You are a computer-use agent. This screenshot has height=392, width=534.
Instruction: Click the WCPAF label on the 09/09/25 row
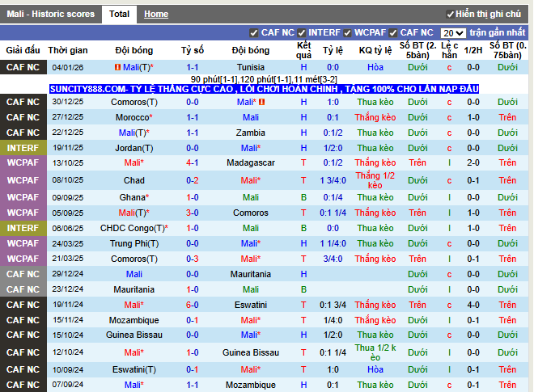pyautogui.click(x=23, y=197)
